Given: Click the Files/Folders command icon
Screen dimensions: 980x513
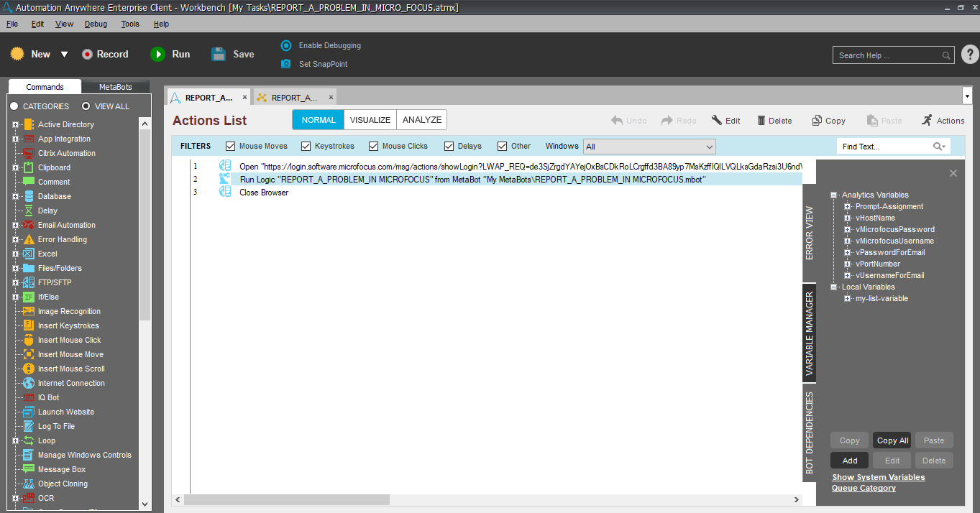Looking at the screenshot, I should (x=29, y=268).
